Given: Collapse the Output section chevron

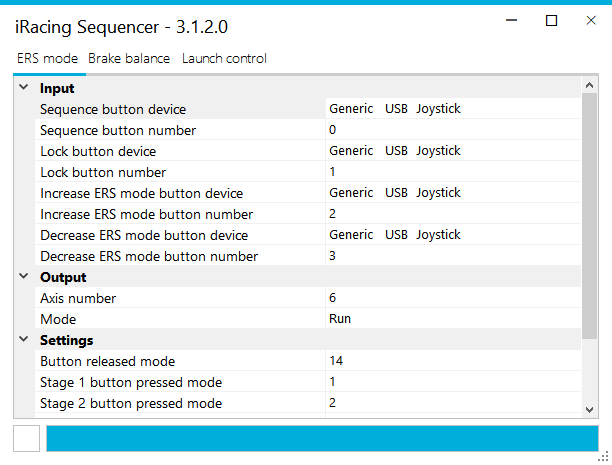Looking at the screenshot, I should click(x=24, y=276).
